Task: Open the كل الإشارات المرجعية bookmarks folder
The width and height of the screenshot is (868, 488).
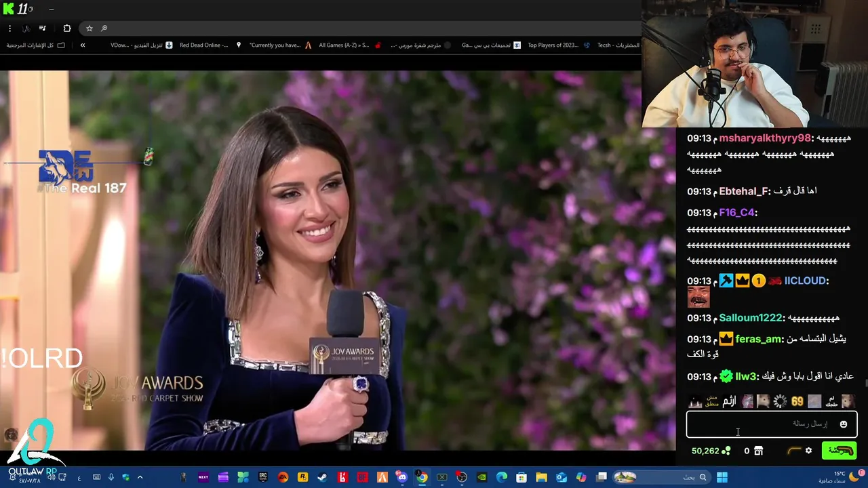Action: click(x=36, y=45)
